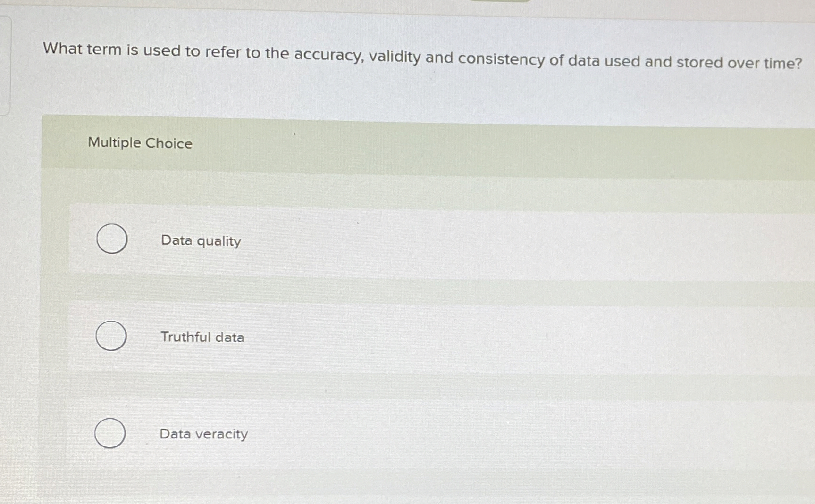Click the Data veracity answer label
The image size is (815, 504).
pos(203,434)
